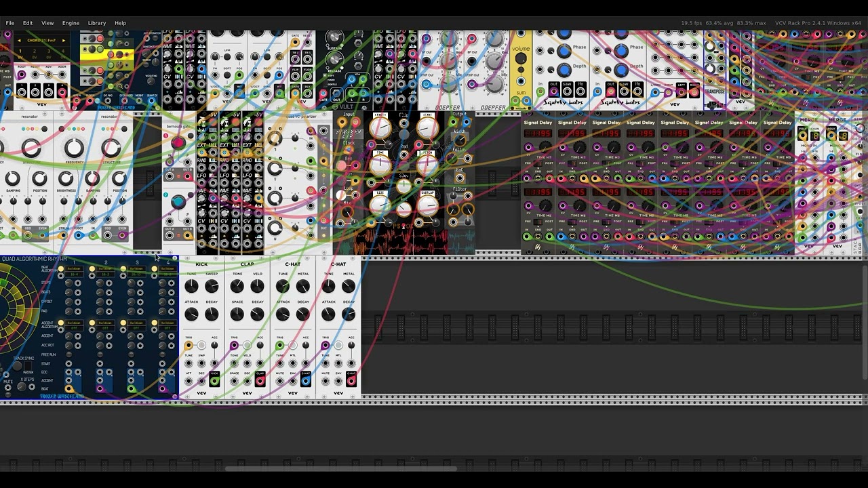The image size is (868, 488).
Task: Click the CLAP module VELO knob
Action: click(257, 287)
